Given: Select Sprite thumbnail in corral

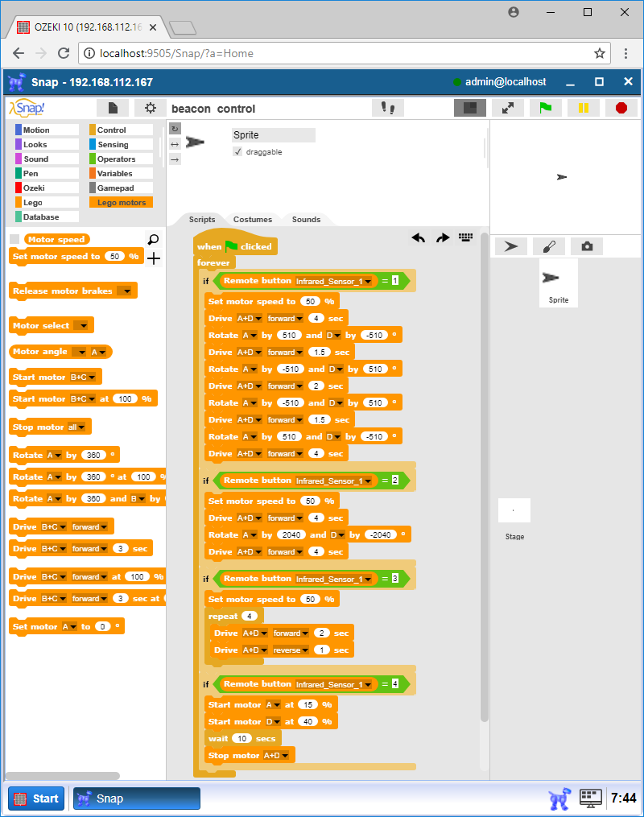Looking at the screenshot, I should [558, 283].
